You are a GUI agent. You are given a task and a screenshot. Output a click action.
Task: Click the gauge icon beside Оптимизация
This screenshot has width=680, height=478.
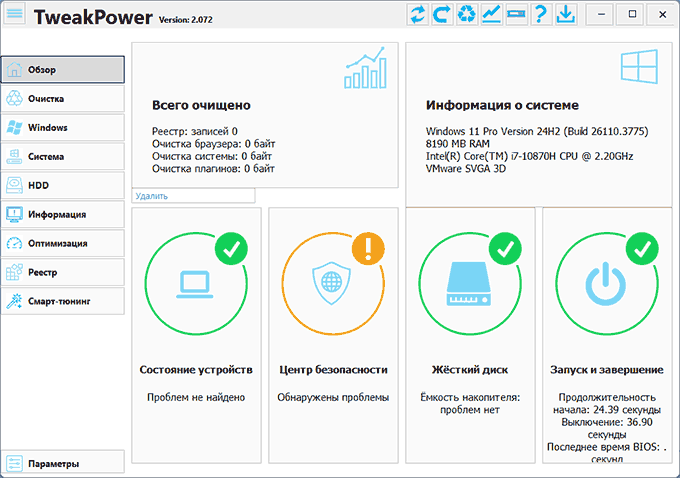tap(14, 243)
